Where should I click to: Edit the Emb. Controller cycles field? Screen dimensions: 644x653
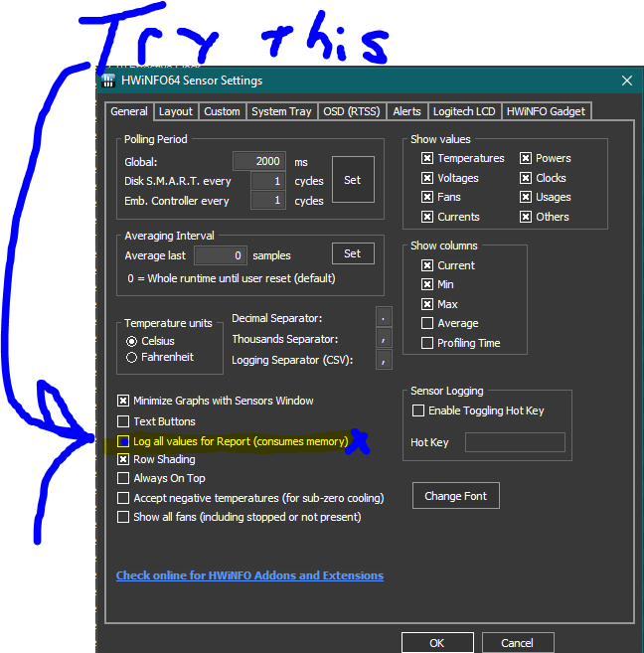[268, 201]
